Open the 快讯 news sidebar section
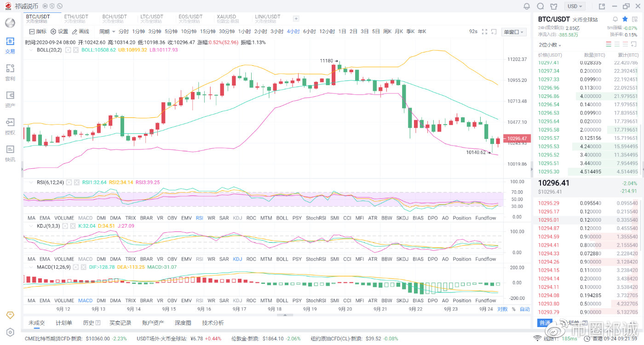 coord(10,153)
